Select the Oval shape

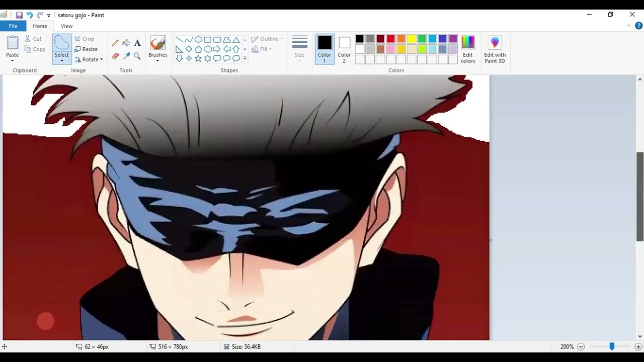[x=198, y=40]
